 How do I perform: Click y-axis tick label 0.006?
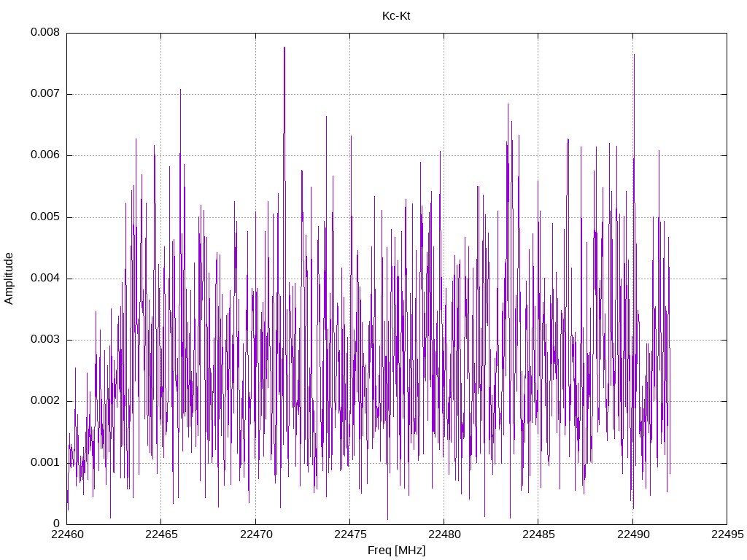point(45,155)
